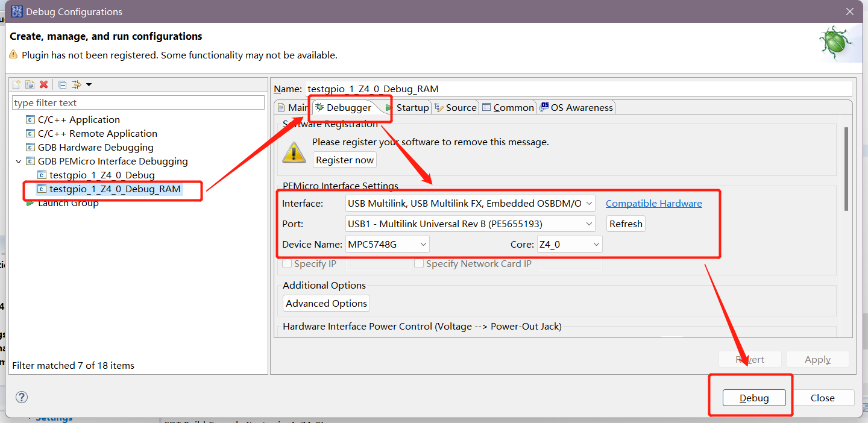Close the Debug Configurations window

click(850, 11)
